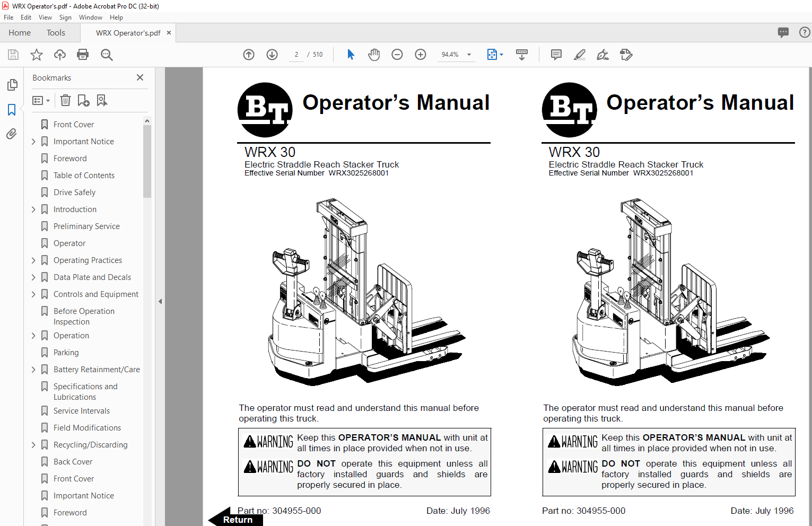Viewport: 812px width, 526px height.
Task: Open Specifications and Lubrications bookmark
Action: tap(85, 392)
